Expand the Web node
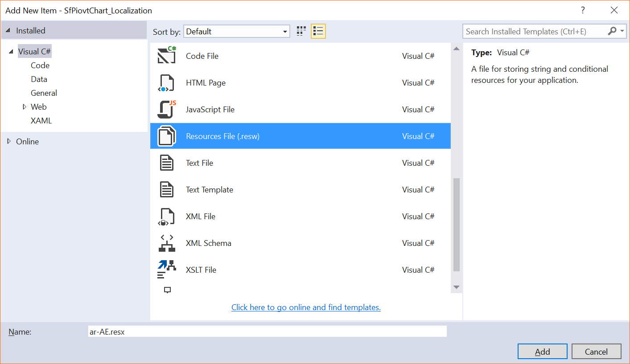630x364 pixels. pos(25,106)
